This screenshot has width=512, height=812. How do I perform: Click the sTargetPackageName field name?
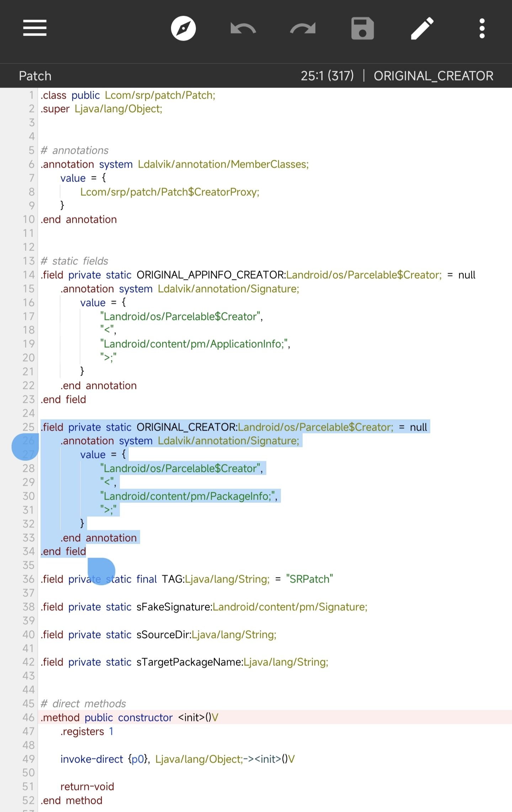189,662
